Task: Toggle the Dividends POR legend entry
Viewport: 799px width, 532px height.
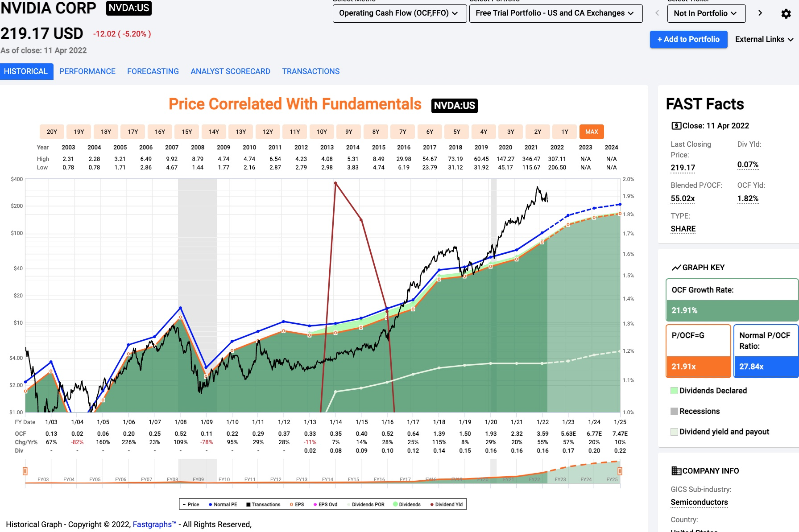Action: click(x=365, y=504)
